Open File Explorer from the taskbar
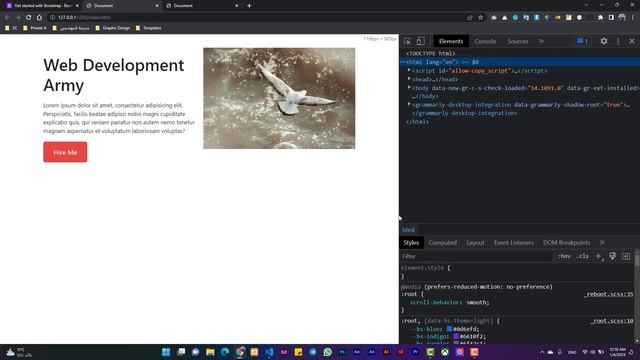This screenshot has width=640, height=360. pyautogui.click(x=210, y=352)
